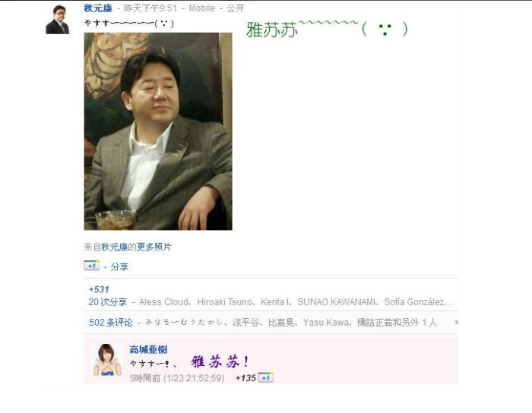
Task: Show the +531 plus-one count
Action: click(99, 289)
